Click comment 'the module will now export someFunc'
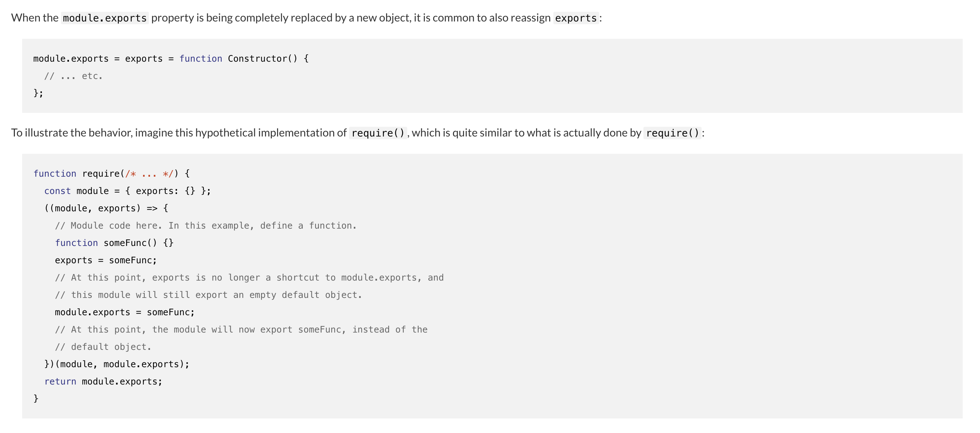980x433 pixels. click(x=241, y=329)
